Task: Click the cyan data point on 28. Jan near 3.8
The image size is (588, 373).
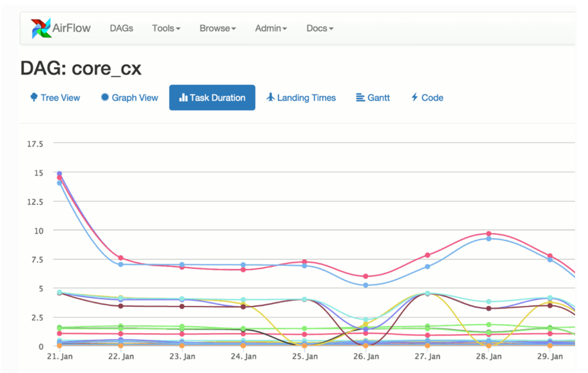Action: point(489,301)
